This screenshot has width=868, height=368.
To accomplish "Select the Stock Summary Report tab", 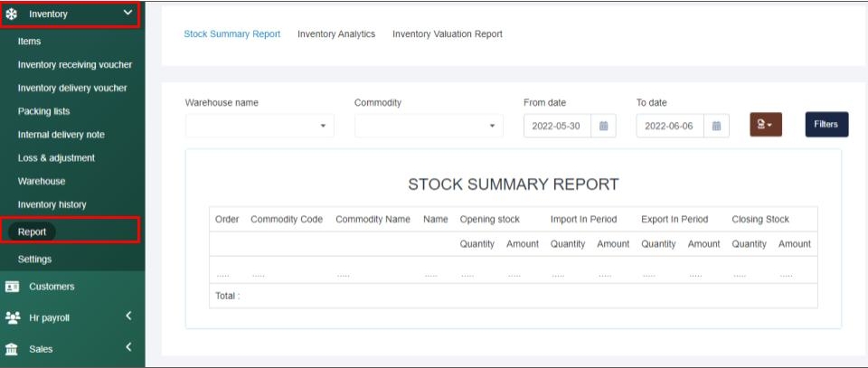I will click(231, 34).
